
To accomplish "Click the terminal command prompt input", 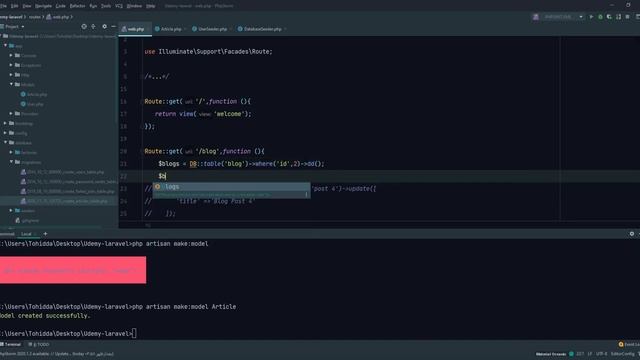I will pyautogui.click(x=134, y=333).
